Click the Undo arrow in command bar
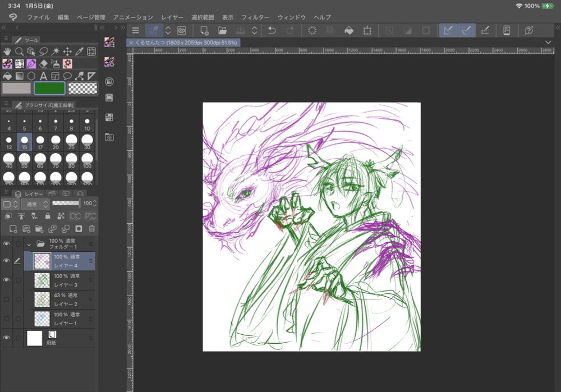 coord(272,30)
